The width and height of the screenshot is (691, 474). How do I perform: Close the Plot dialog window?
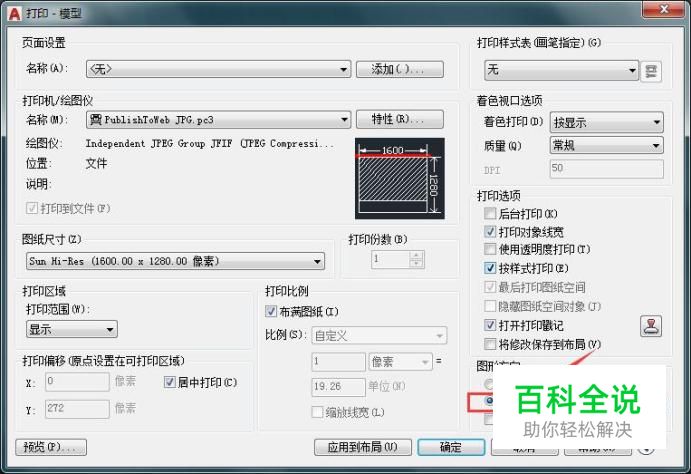tap(664, 9)
